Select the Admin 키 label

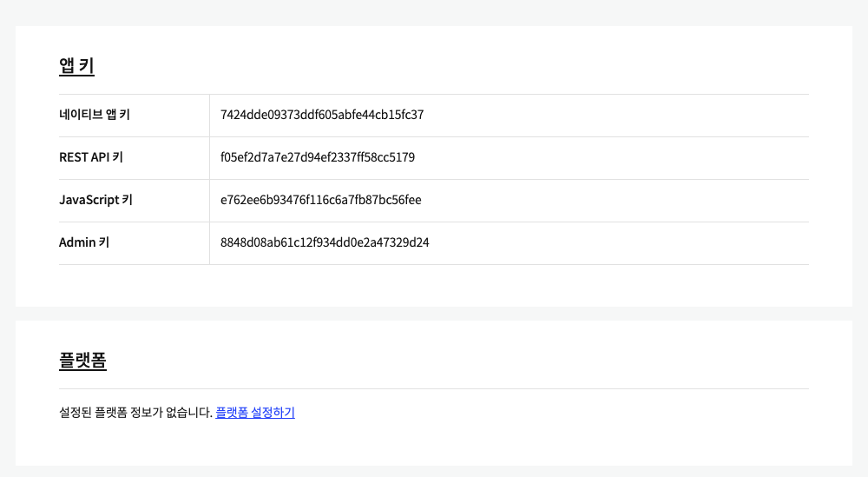coord(84,242)
